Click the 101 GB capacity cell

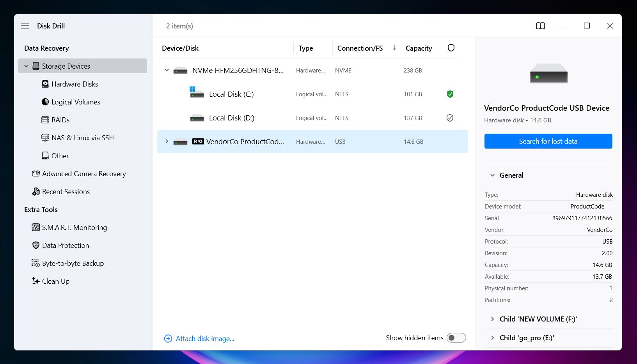click(413, 94)
